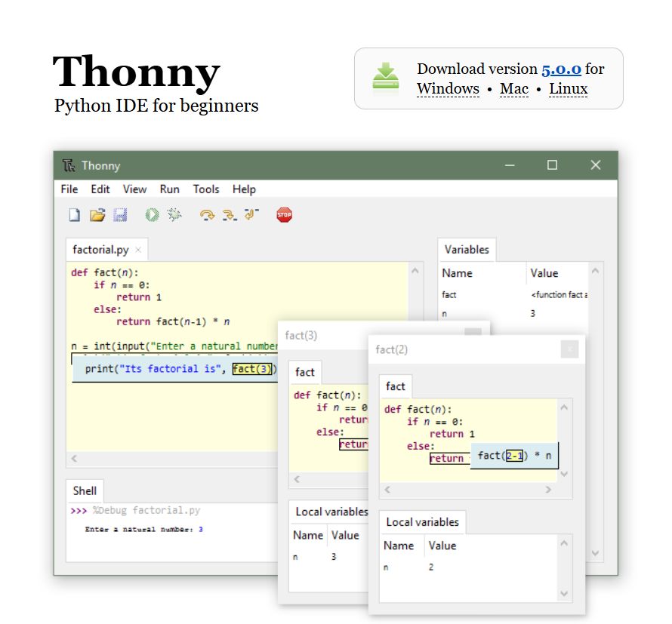This screenshot has height=624, width=672.
Task: Open the View menu
Action: point(134,189)
